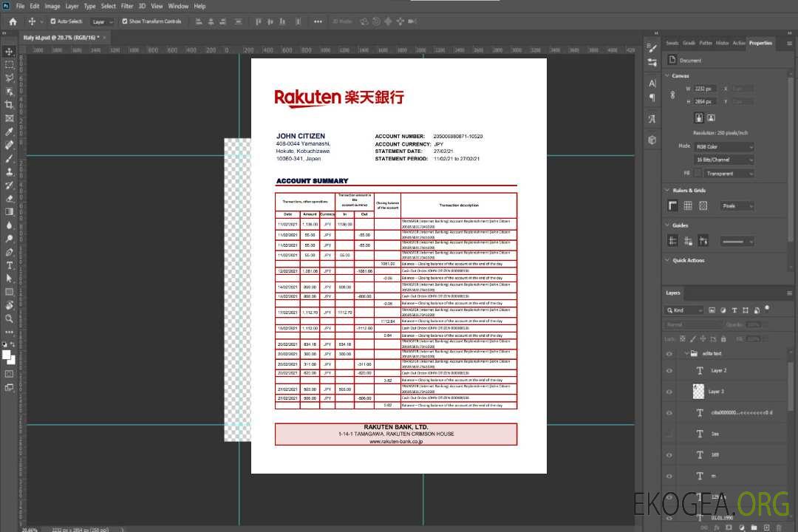Select the Move tool in toolbox

[9, 52]
